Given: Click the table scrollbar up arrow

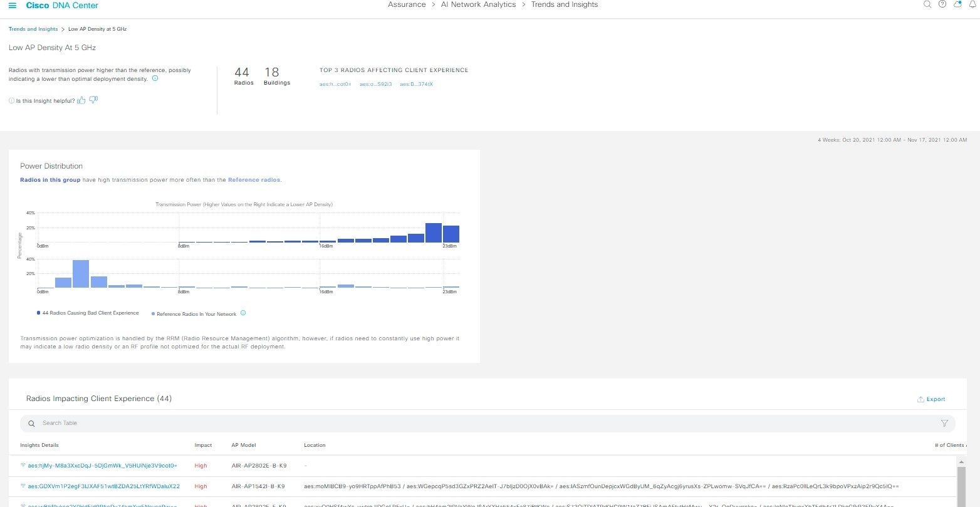Looking at the screenshot, I should coord(962,461).
